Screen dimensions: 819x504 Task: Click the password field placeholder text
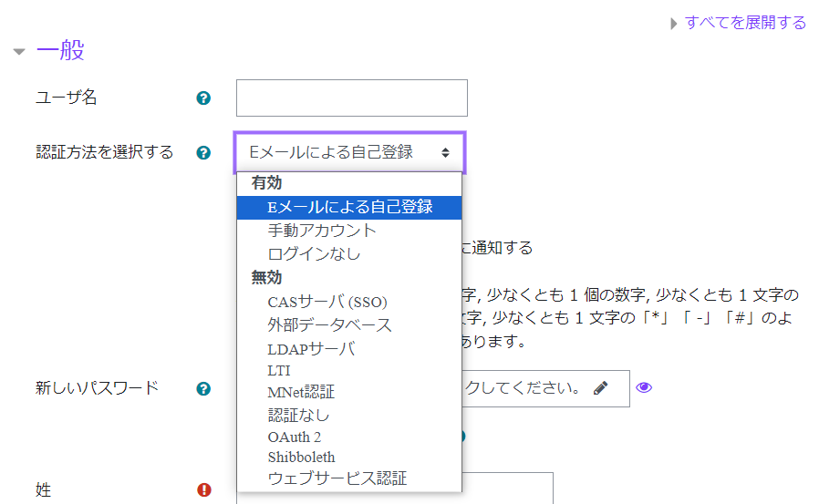[523, 387]
